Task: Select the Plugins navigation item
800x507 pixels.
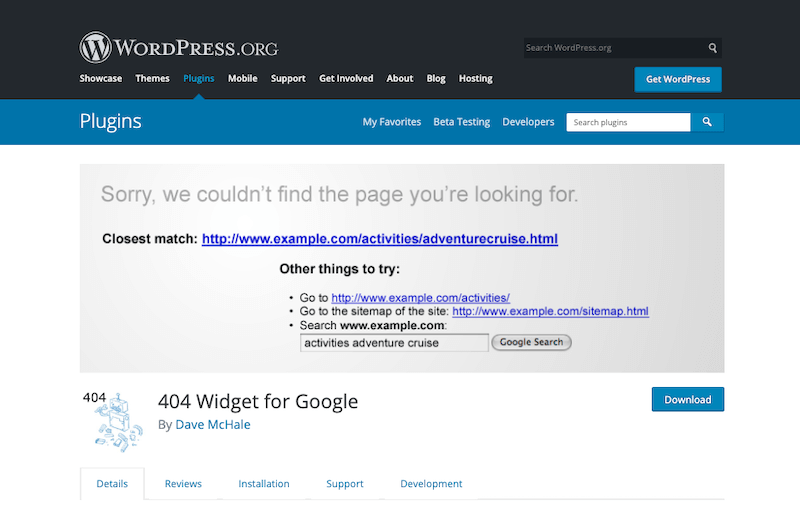Action: point(198,79)
